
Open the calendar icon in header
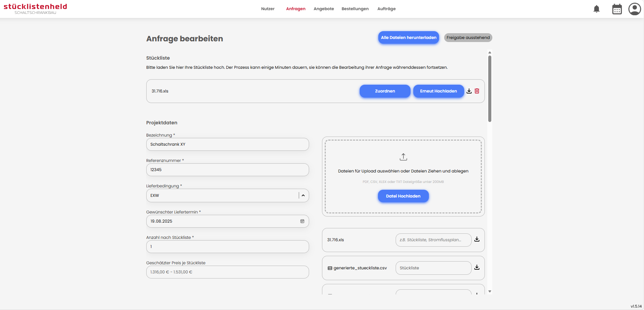tap(617, 9)
